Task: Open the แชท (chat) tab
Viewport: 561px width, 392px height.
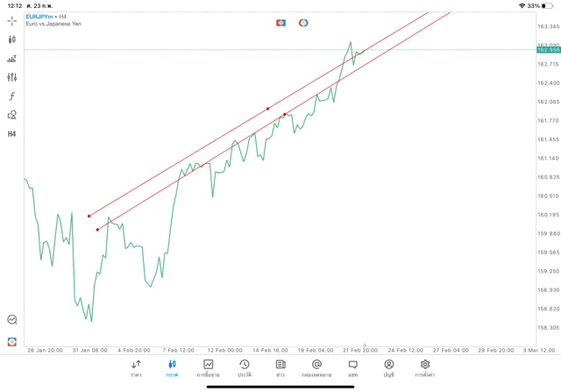Action: (352, 367)
